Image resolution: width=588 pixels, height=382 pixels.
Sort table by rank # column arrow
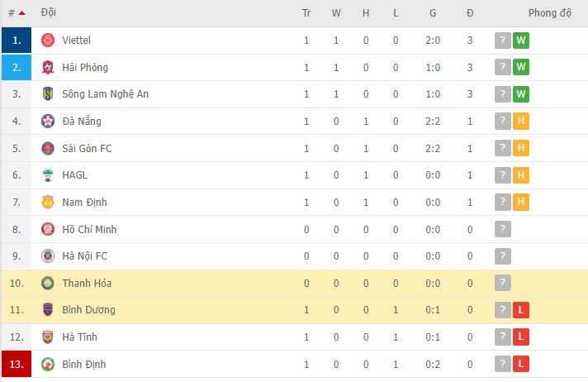pyautogui.click(x=21, y=13)
